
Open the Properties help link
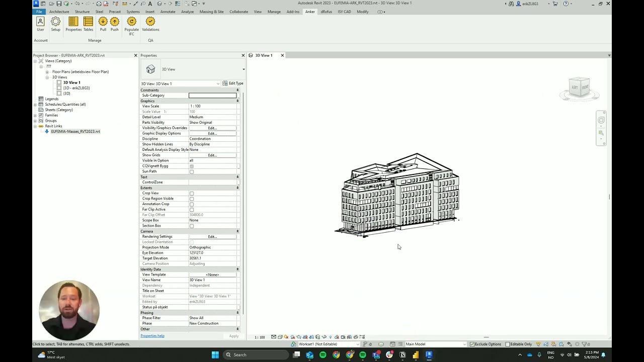tap(152, 336)
